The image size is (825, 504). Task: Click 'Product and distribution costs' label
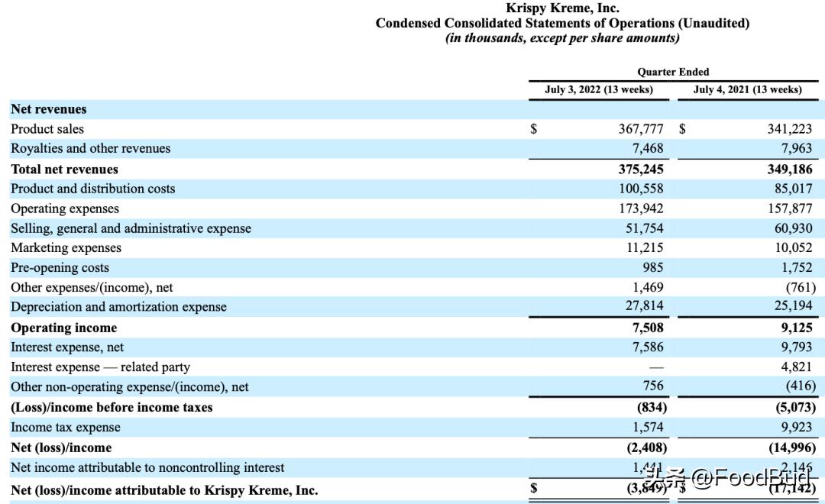coord(92,189)
